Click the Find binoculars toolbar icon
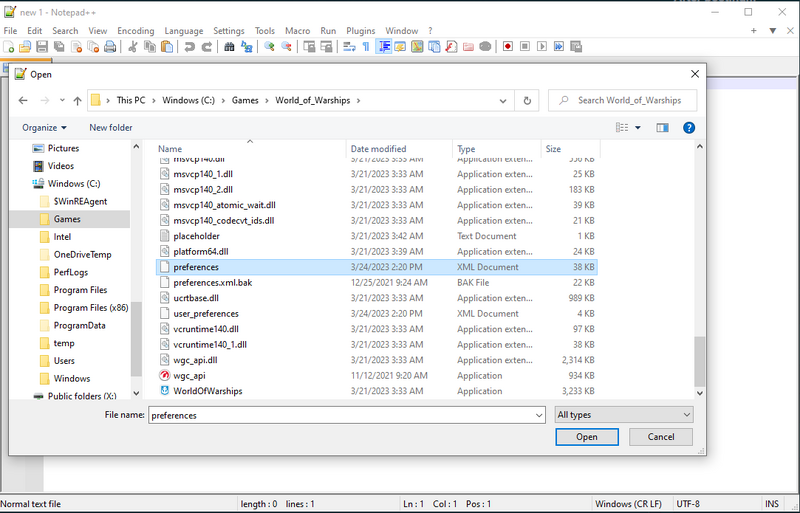 coord(229,47)
